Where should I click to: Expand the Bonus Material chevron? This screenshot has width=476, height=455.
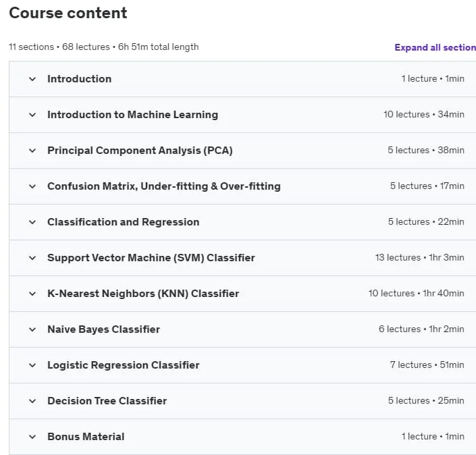[x=32, y=437]
